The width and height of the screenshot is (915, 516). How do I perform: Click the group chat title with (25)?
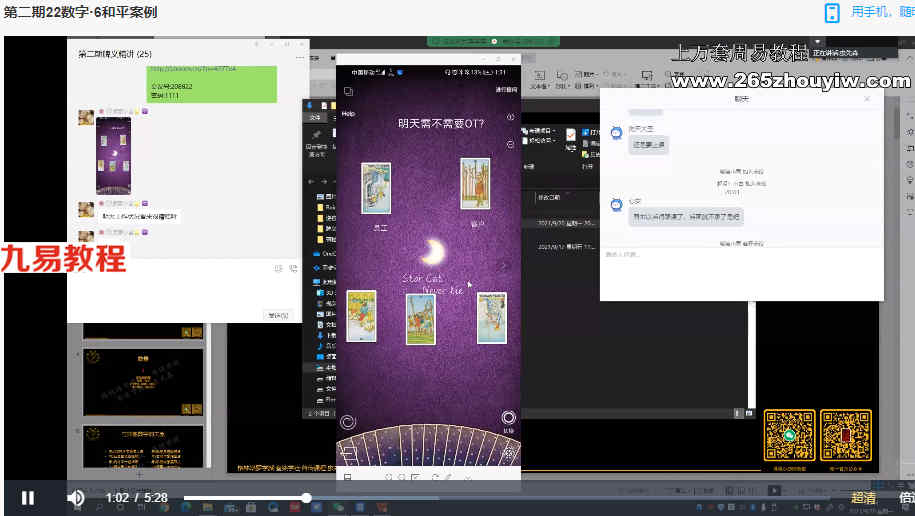(x=115, y=54)
